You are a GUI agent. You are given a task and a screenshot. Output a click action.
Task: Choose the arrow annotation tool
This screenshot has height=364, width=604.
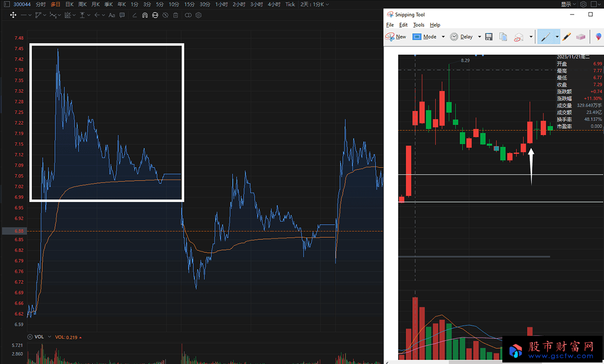97,15
